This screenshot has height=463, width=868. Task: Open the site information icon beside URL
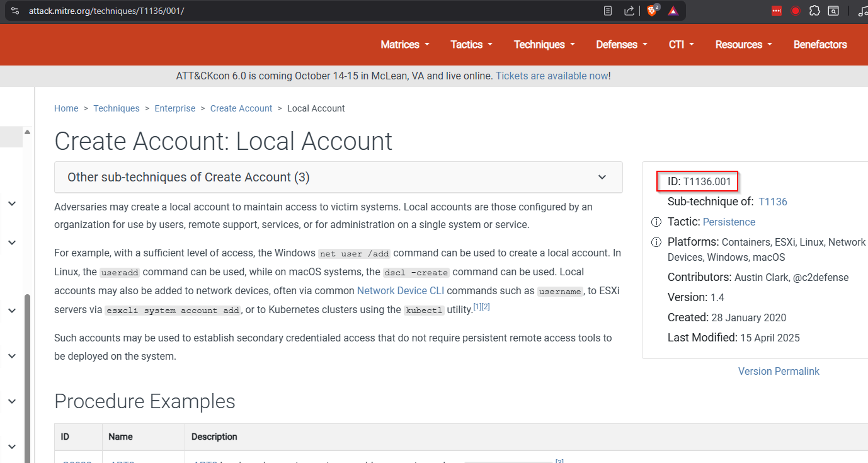pyautogui.click(x=15, y=11)
